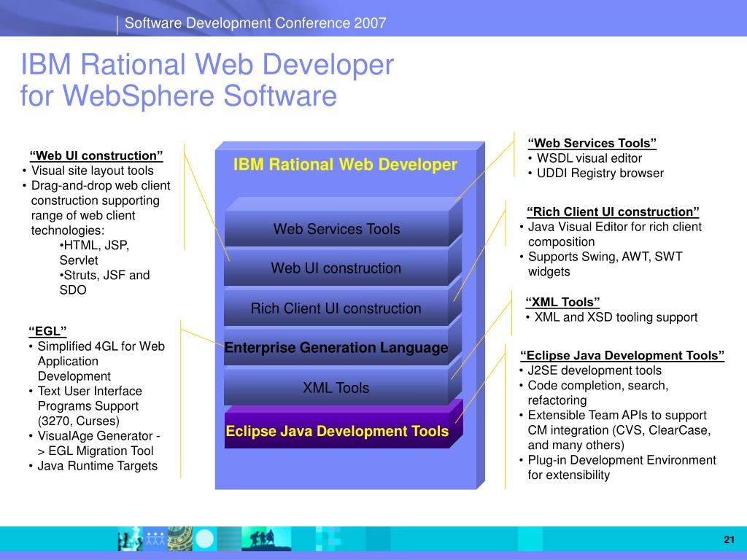Click the 'Software Development Conference 2007' header text
Image resolution: width=747 pixels, height=560 pixels.
pos(255,23)
